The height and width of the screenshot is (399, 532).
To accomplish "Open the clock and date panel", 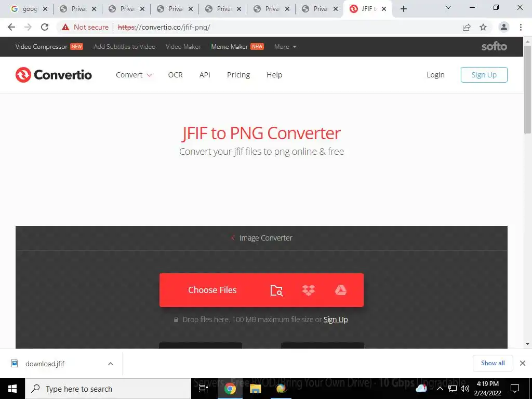I will [487, 389].
